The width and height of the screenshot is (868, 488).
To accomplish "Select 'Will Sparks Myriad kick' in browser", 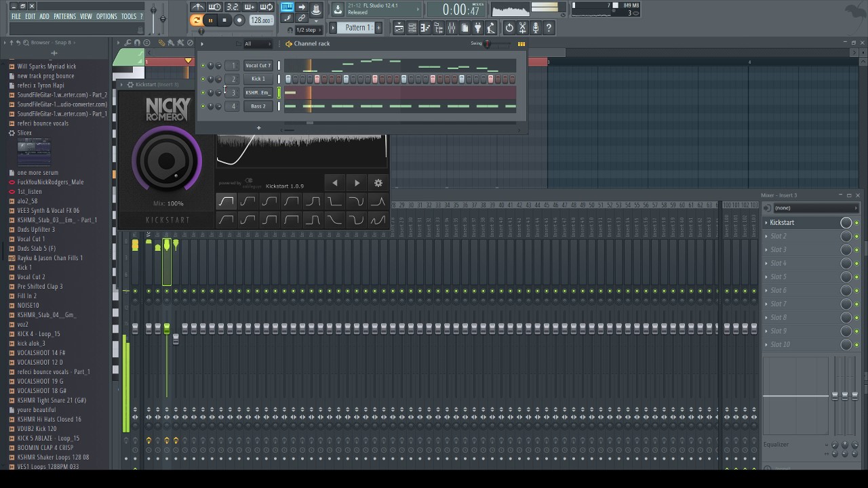I will (x=47, y=66).
